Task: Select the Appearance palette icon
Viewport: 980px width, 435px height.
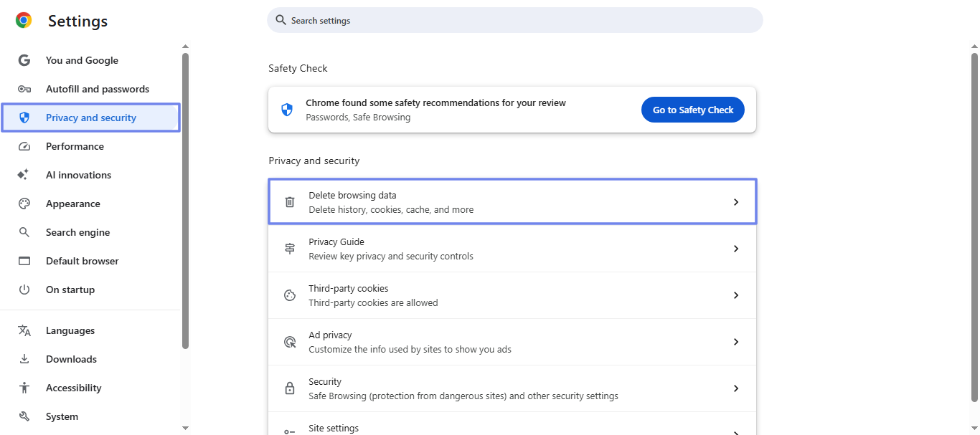Action: tap(24, 203)
